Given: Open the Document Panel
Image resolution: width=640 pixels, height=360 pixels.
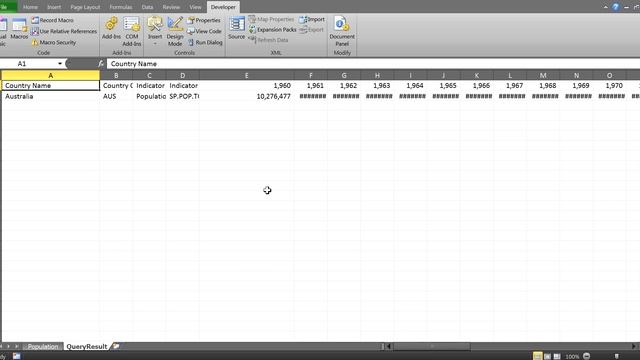Looking at the screenshot, I should (x=342, y=31).
